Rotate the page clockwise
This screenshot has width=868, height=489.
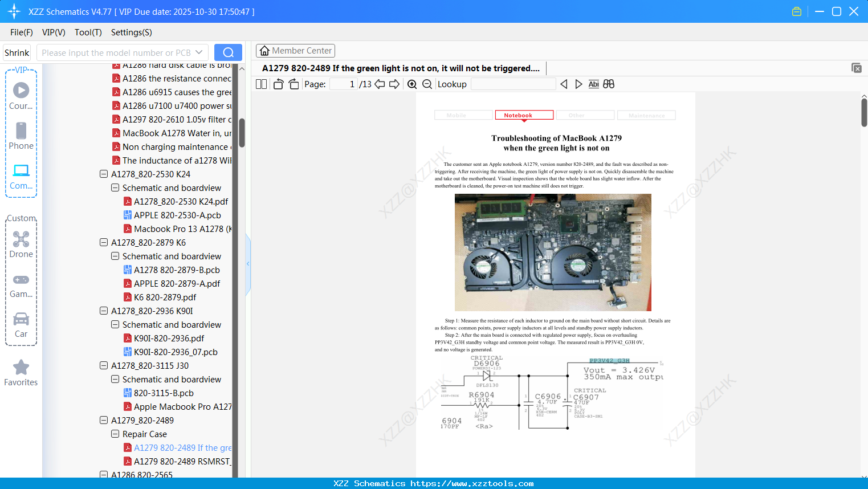coord(294,84)
